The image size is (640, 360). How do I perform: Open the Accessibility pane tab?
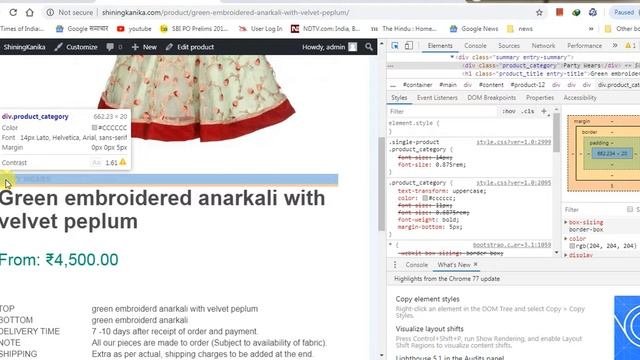tap(580, 98)
